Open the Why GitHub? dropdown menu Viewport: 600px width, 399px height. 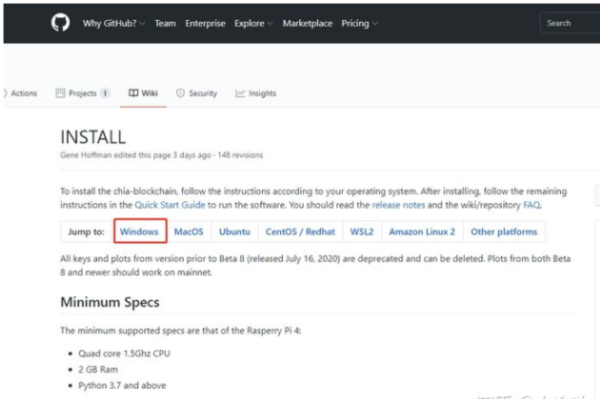point(114,23)
